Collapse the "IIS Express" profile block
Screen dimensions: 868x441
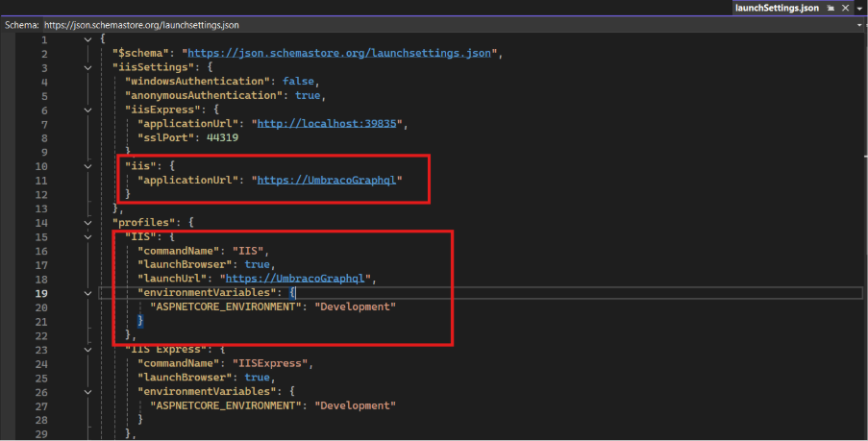(x=88, y=349)
